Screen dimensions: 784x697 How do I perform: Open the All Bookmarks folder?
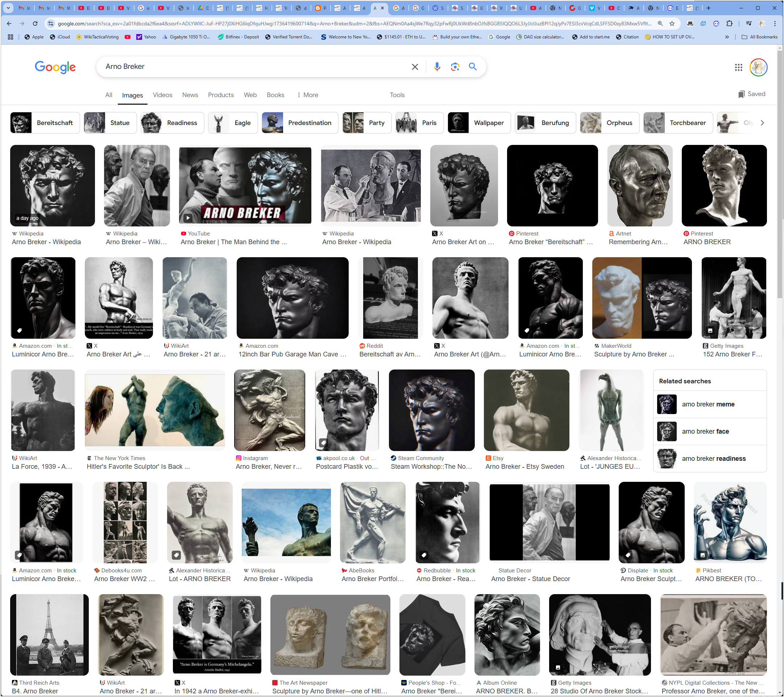click(x=759, y=37)
